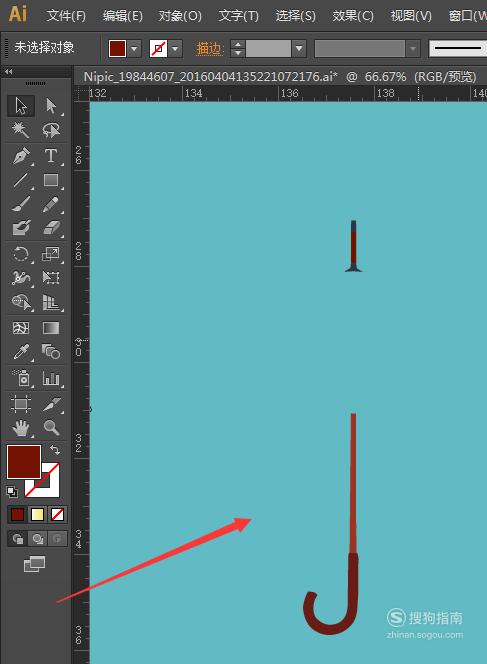Select the Rectangle tool
This screenshot has height=664, width=487.
[51, 180]
